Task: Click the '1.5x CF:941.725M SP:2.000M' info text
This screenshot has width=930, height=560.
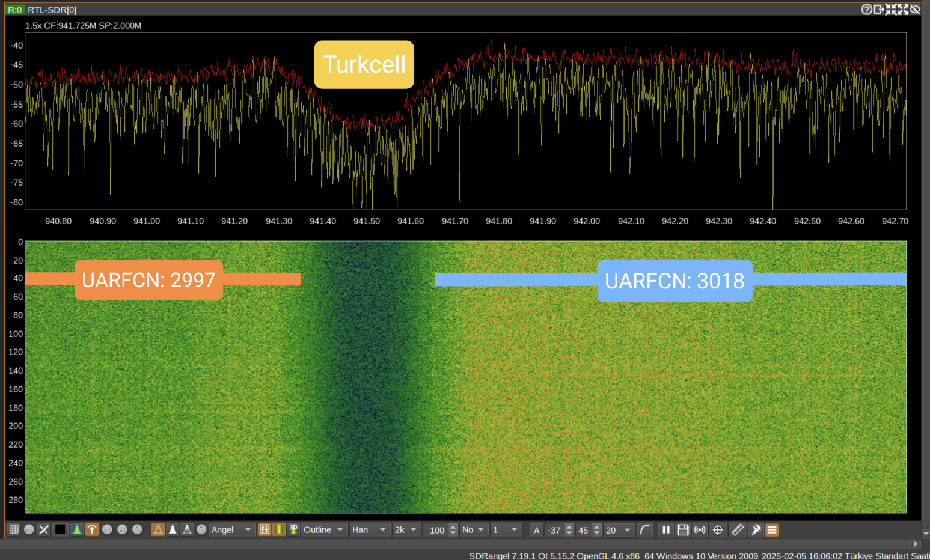Action: [84, 26]
